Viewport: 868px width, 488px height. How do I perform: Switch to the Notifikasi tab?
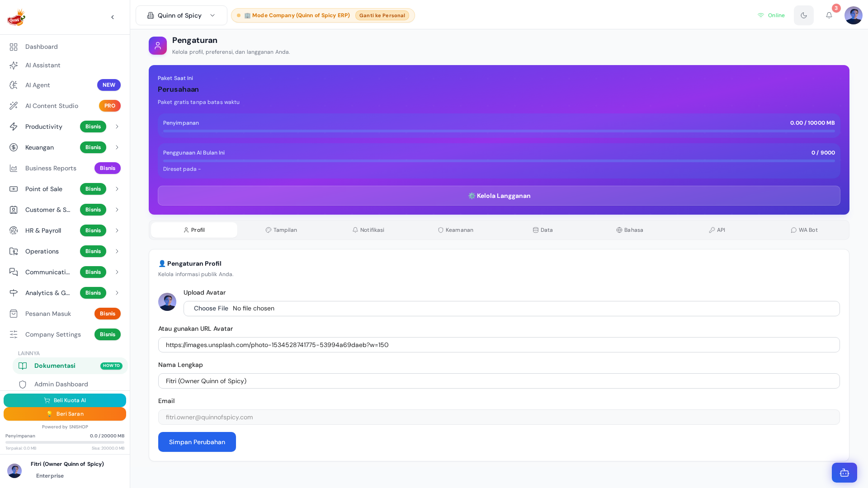coord(368,230)
